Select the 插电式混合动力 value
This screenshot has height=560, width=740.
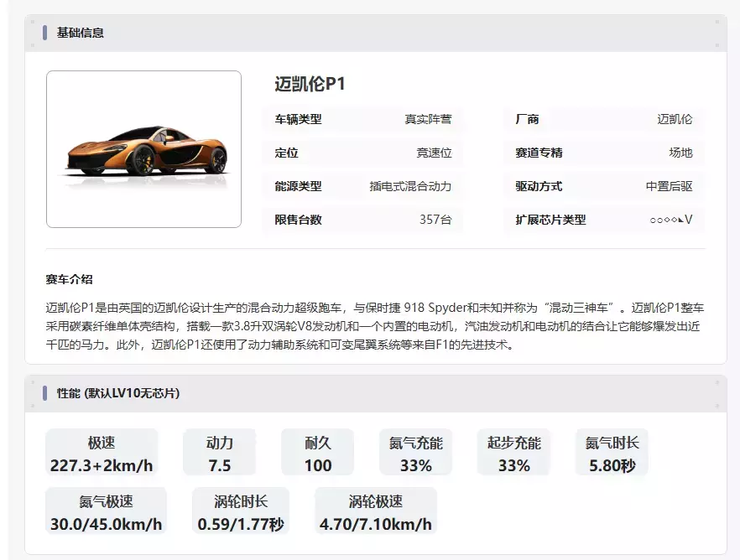pyautogui.click(x=410, y=186)
